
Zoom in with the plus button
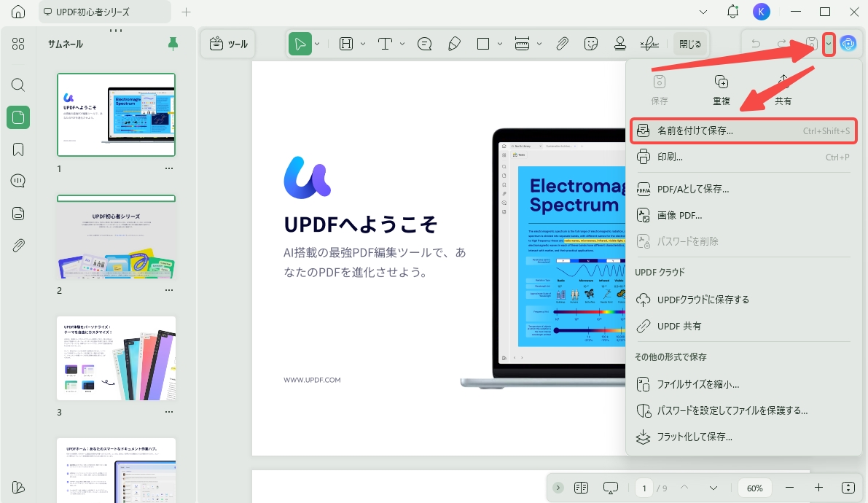[x=818, y=488]
